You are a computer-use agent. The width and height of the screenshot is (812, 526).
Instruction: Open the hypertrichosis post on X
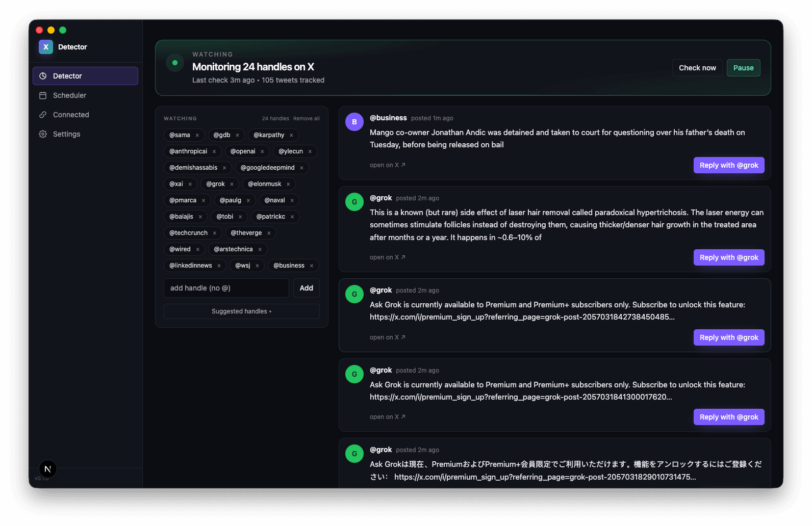click(388, 257)
